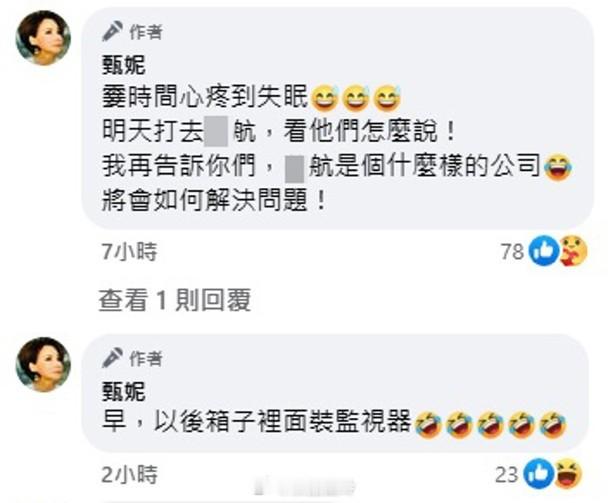Open reaction count 23

coord(507,475)
